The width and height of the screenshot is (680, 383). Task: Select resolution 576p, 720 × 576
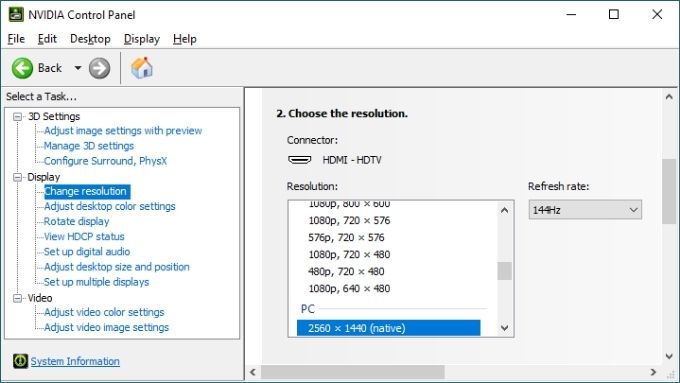(x=346, y=237)
